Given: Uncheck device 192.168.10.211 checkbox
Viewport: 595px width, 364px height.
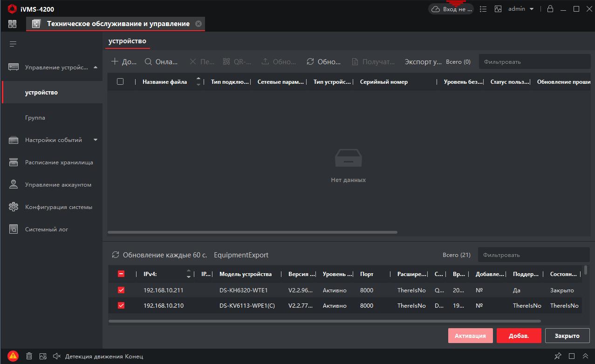Looking at the screenshot, I should pyautogui.click(x=121, y=290).
